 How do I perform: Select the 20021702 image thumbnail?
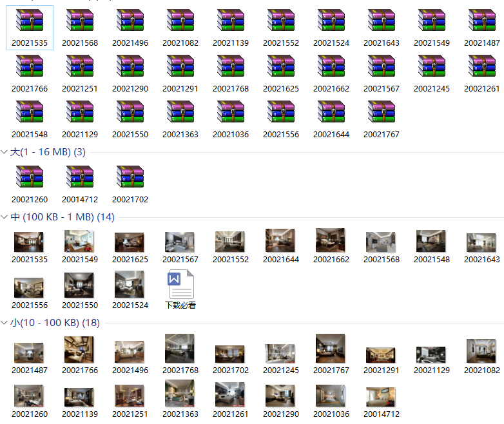click(230, 354)
